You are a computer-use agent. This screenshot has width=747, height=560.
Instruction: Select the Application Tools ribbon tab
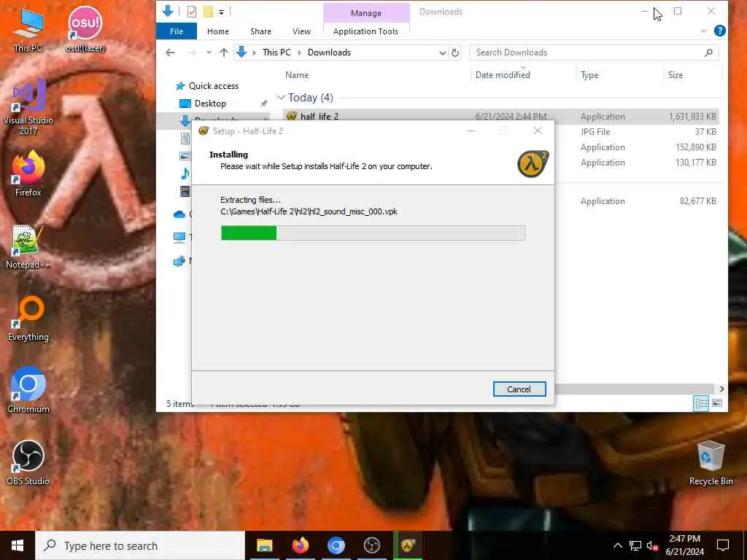(x=366, y=31)
